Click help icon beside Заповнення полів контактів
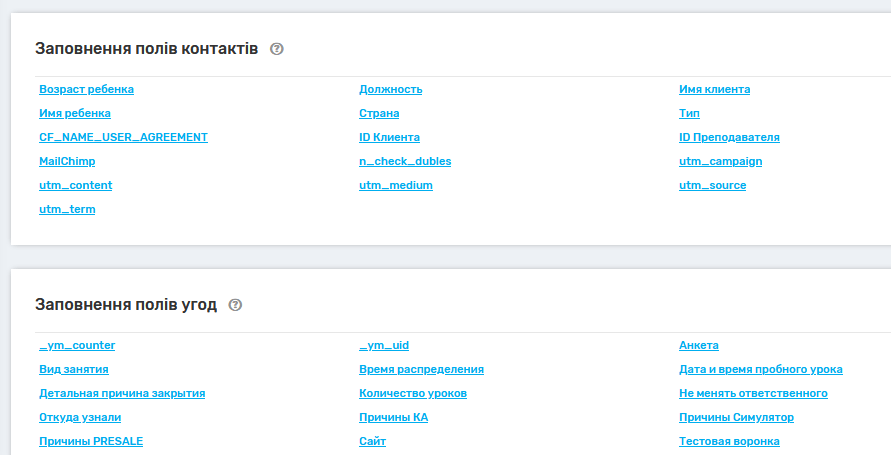 point(277,49)
